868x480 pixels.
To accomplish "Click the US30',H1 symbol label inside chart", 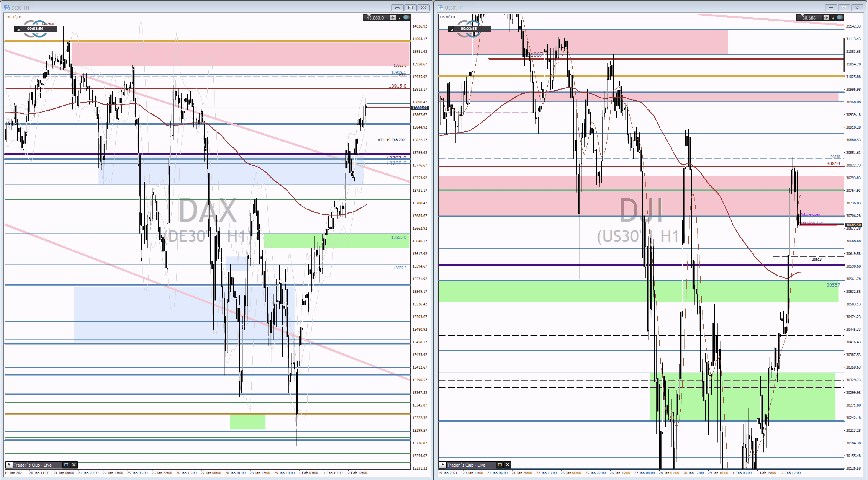I will [448, 17].
